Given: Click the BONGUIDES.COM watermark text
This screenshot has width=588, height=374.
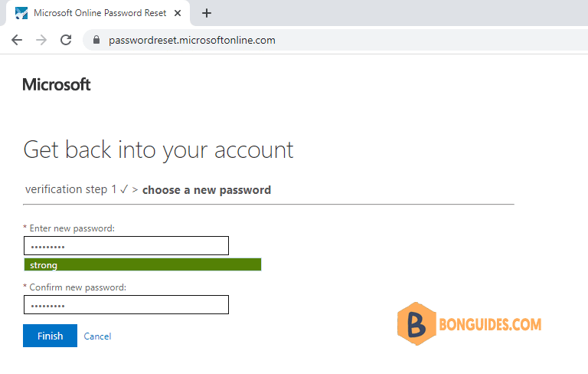Looking at the screenshot, I should coord(490,324).
